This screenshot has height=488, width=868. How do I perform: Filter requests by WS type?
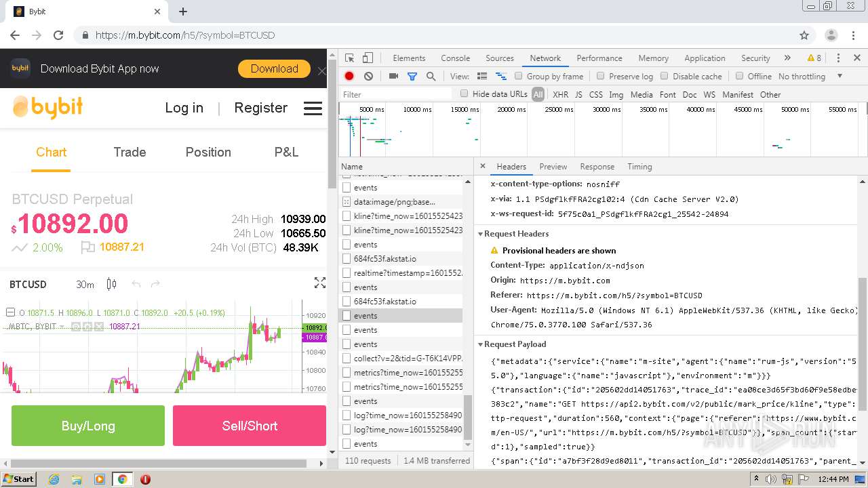[x=709, y=95]
